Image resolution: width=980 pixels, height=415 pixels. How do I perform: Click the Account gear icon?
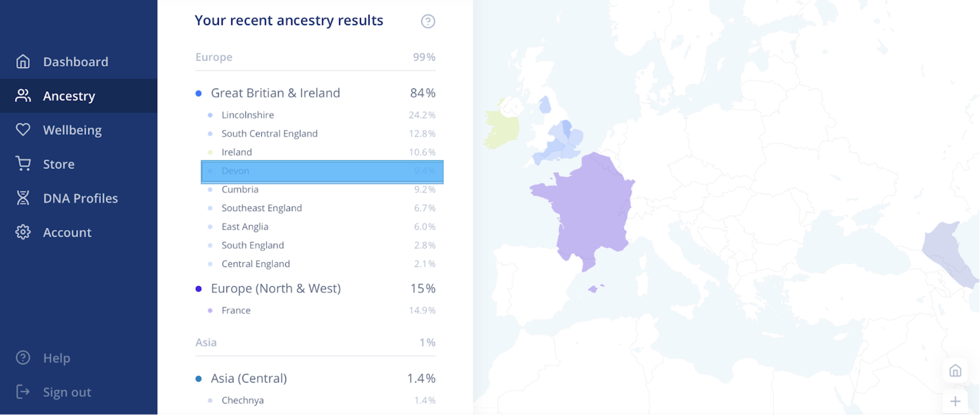(x=23, y=232)
